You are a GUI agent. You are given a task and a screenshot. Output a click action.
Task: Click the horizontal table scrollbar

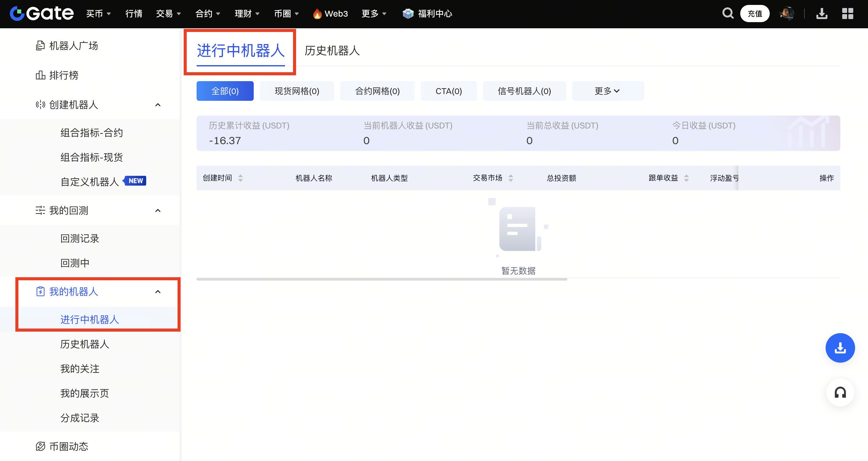(x=381, y=279)
